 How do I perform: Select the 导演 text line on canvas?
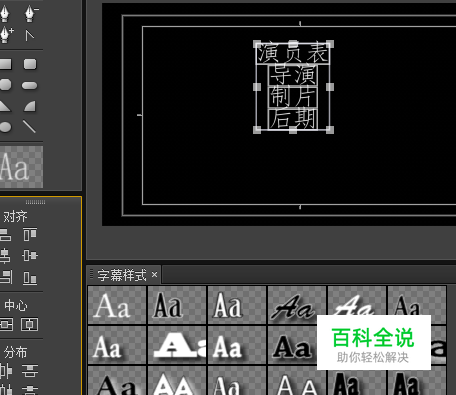tap(293, 75)
